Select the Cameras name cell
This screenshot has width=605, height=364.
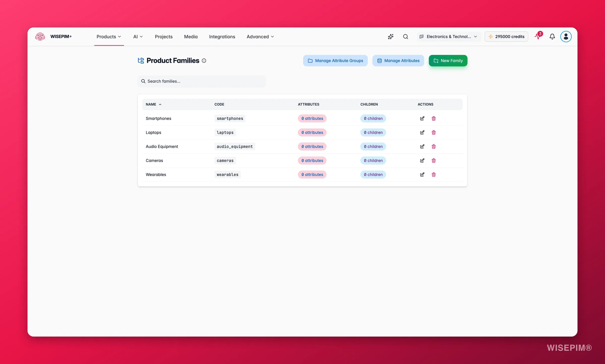pos(154,160)
